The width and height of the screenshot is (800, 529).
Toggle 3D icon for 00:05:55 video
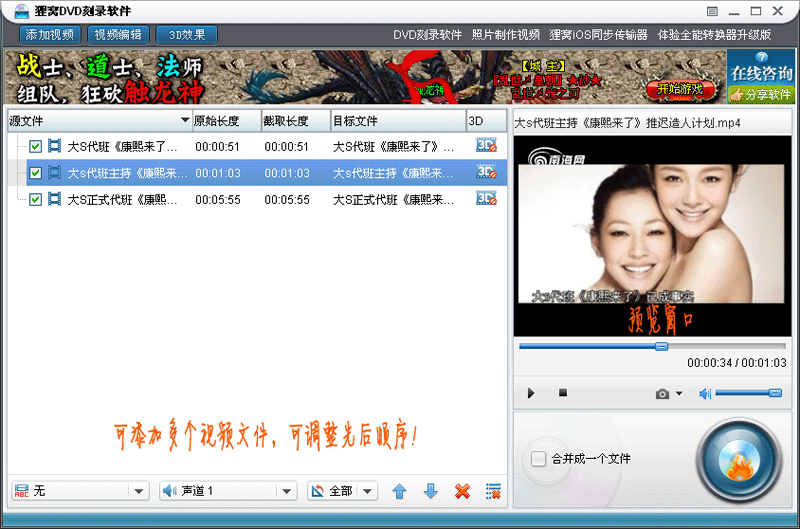pos(486,198)
